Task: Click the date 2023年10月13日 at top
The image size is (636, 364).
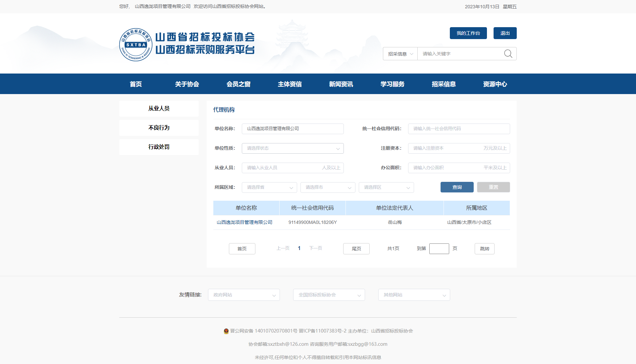Action: (x=482, y=7)
